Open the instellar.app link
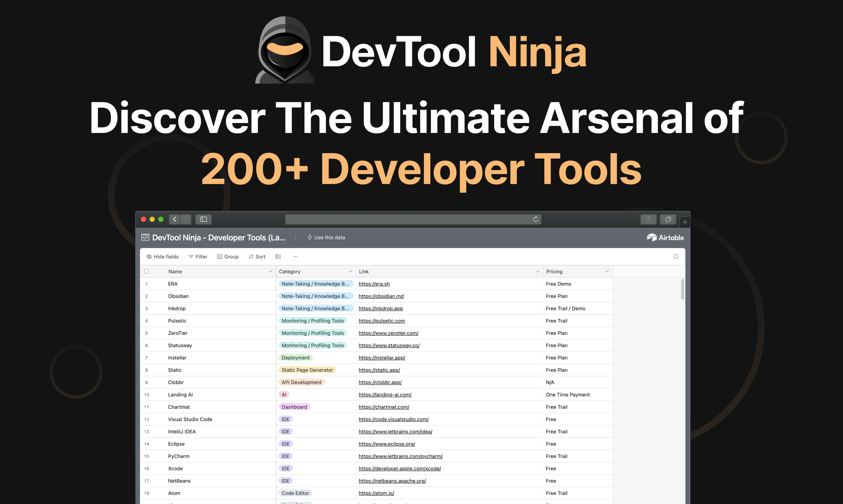This screenshot has width=843, height=504. pos(382,358)
